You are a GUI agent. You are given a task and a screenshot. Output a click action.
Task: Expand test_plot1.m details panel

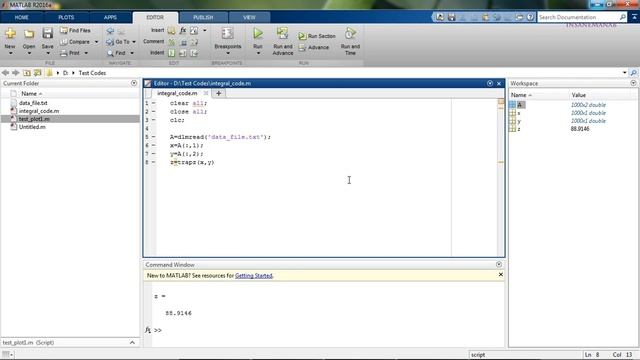pos(132,343)
